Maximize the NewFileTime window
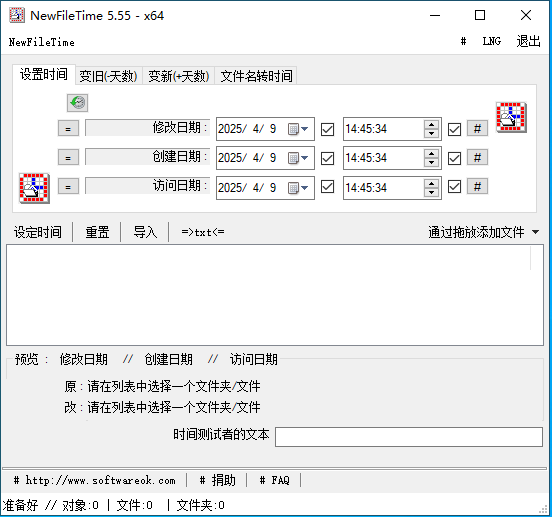 pos(480,15)
